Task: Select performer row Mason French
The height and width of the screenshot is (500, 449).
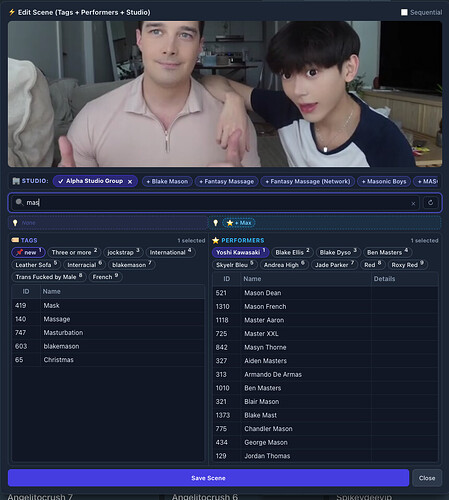Action: click(x=325, y=307)
